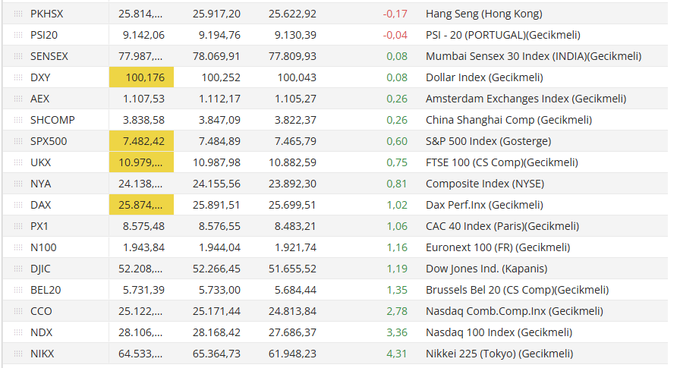Screen dimensions: 680x368
Task: Grab the drag handle of the NIKX row
Action: (18, 354)
